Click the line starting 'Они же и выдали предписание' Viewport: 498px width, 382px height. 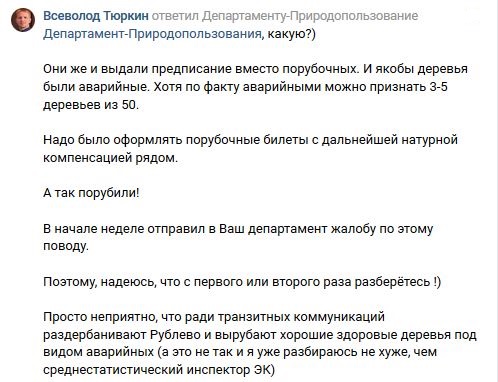(x=255, y=69)
